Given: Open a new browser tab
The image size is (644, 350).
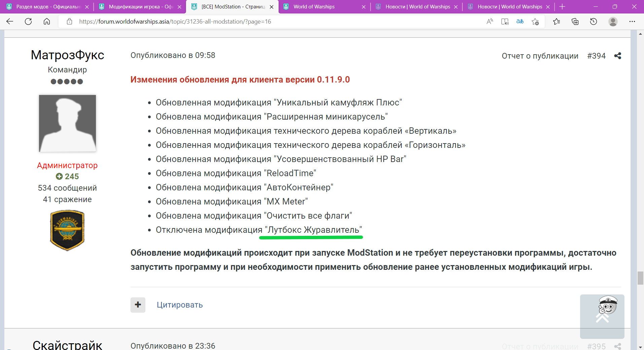Looking at the screenshot, I should pos(562,7).
